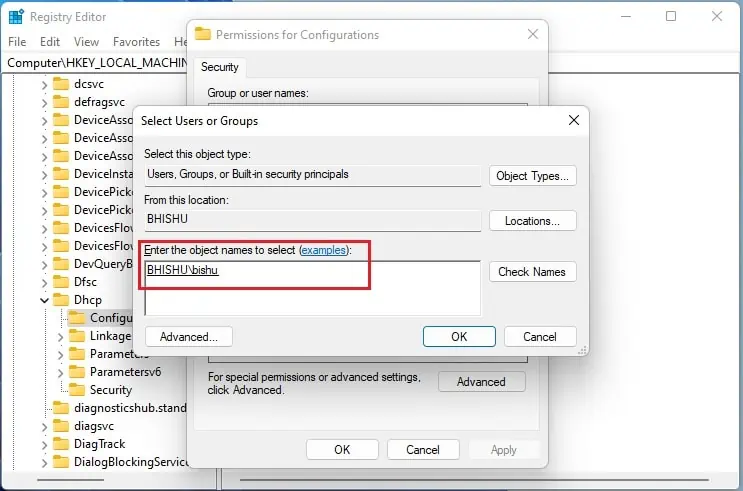Click the Object Types... button
Viewport: 743px width, 491px height.
[x=533, y=176]
